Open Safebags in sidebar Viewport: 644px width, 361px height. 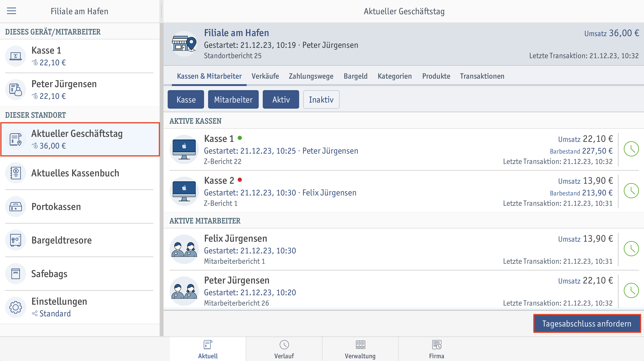coord(80,274)
